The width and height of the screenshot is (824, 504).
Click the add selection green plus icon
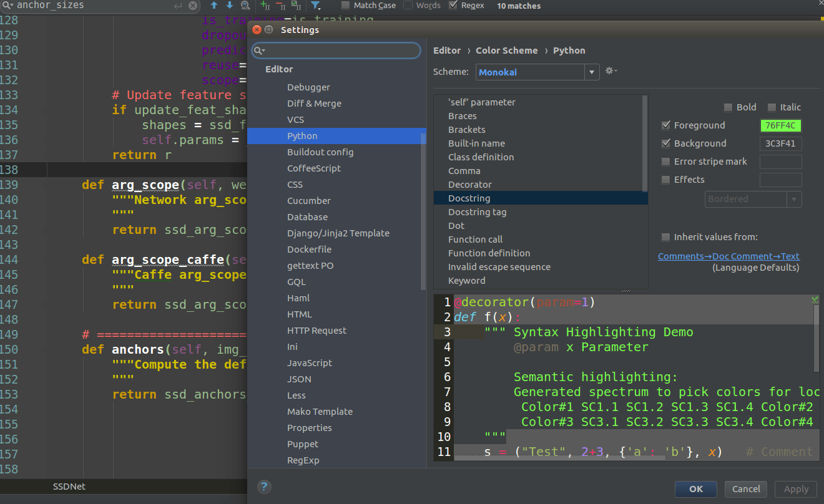pyautogui.click(x=263, y=6)
